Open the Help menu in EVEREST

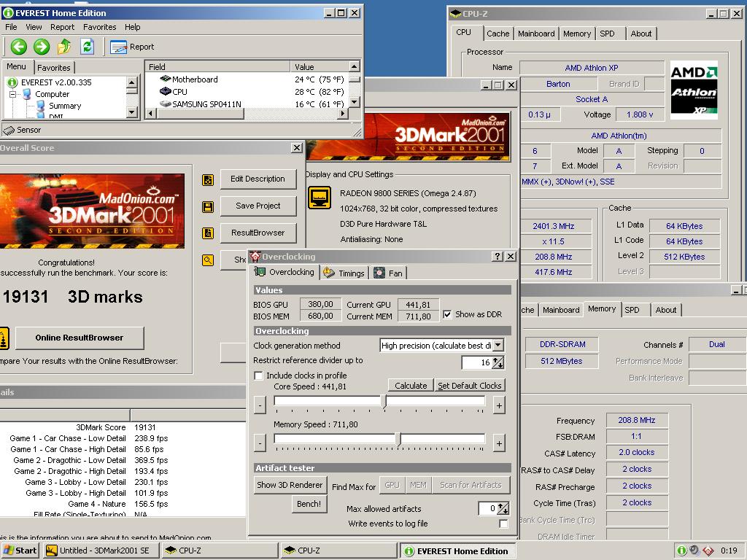point(133,27)
